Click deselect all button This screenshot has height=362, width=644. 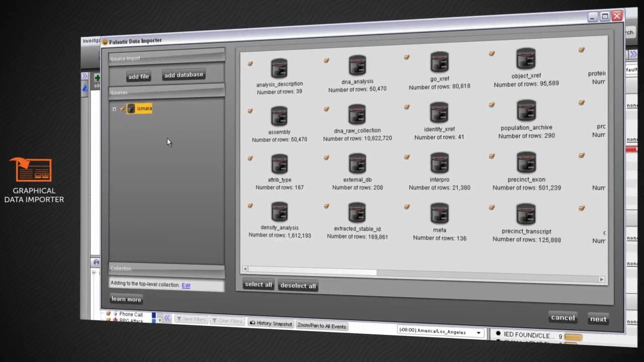(298, 286)
